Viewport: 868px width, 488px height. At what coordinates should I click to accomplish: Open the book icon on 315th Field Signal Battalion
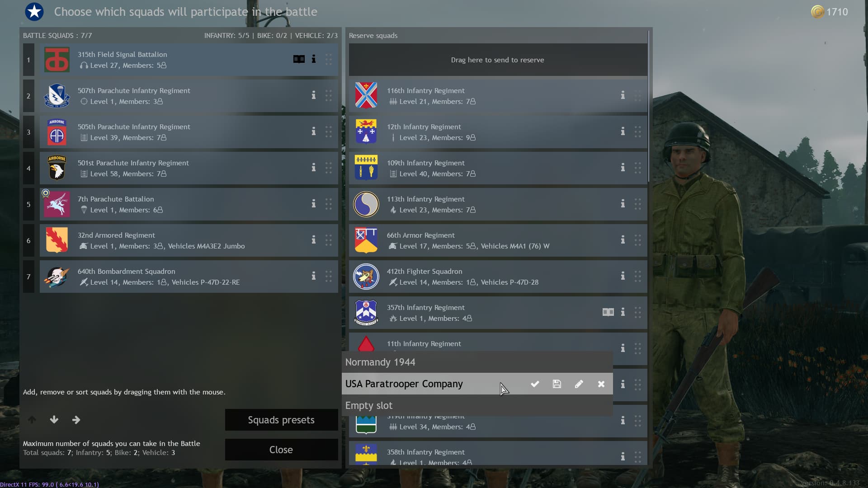tap(299, 59)
